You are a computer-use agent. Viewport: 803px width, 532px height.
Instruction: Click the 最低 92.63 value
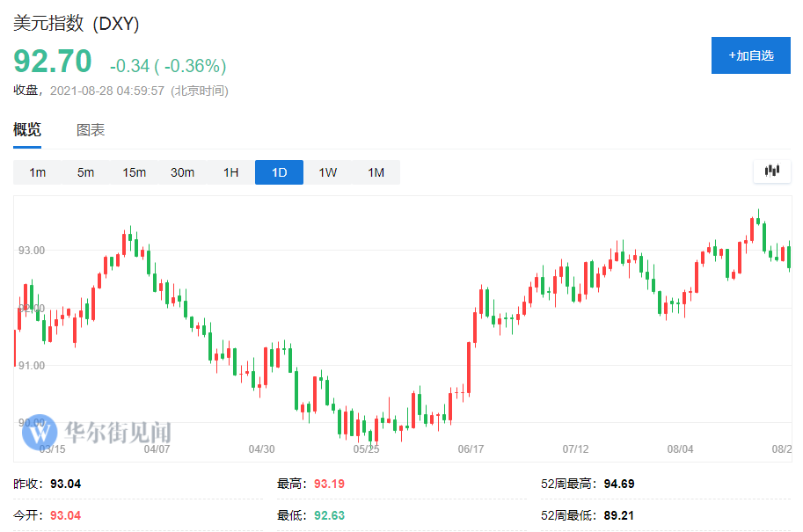(328, 514)
